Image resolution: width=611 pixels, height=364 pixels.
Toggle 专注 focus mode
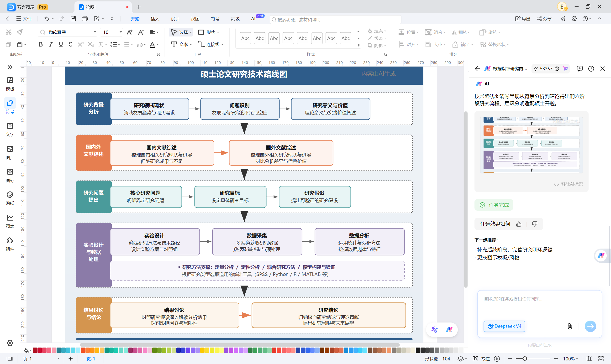click(482, 359)
